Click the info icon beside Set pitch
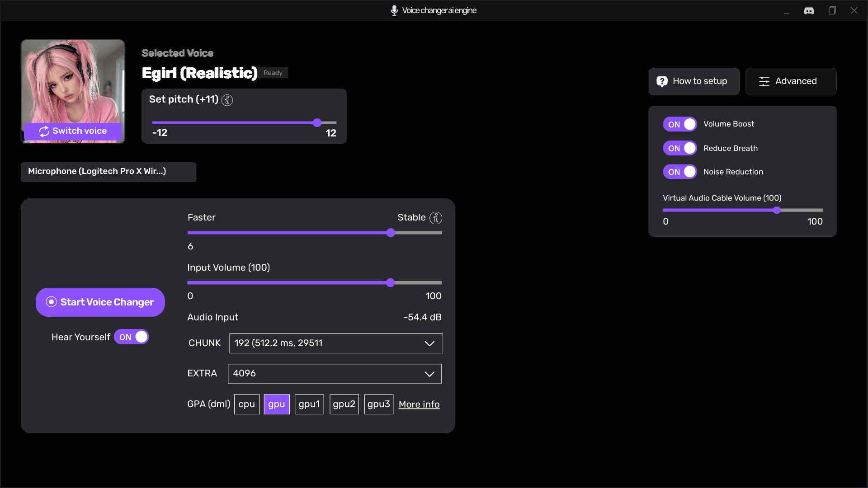This screenshot has height=488, width=868. [x=227, y=100]
